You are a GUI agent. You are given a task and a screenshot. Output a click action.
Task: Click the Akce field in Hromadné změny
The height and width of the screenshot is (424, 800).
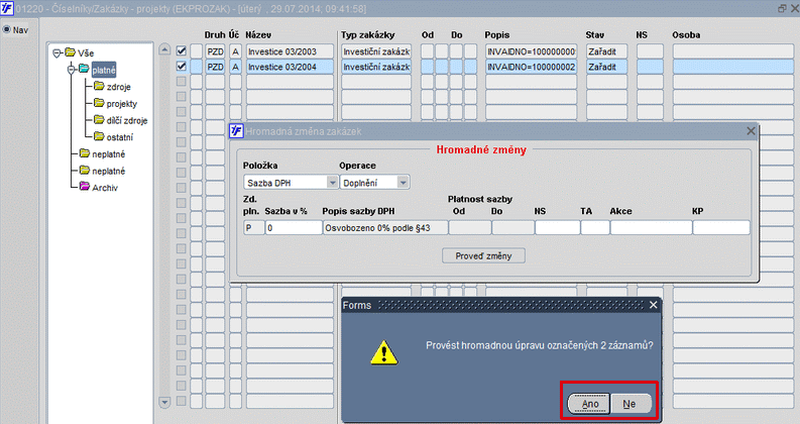tap(651, 228)
